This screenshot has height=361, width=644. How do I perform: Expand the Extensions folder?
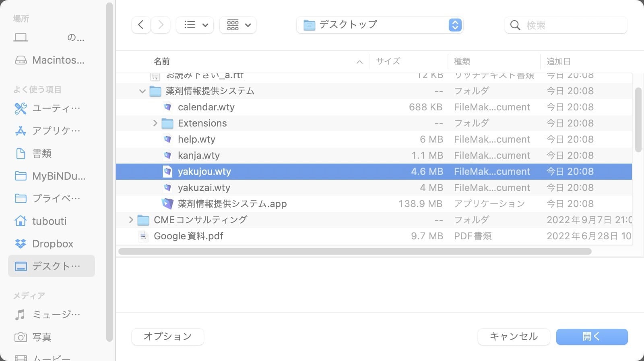(x=155, y=123)
